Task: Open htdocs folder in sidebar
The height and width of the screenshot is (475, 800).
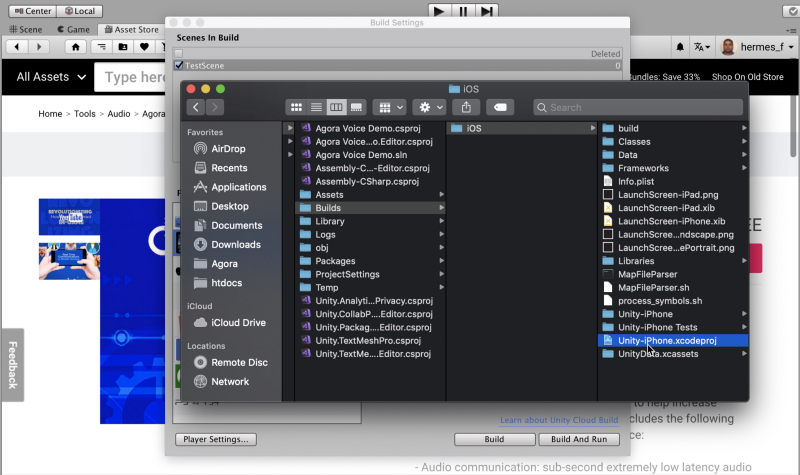Action: [218, 283]
